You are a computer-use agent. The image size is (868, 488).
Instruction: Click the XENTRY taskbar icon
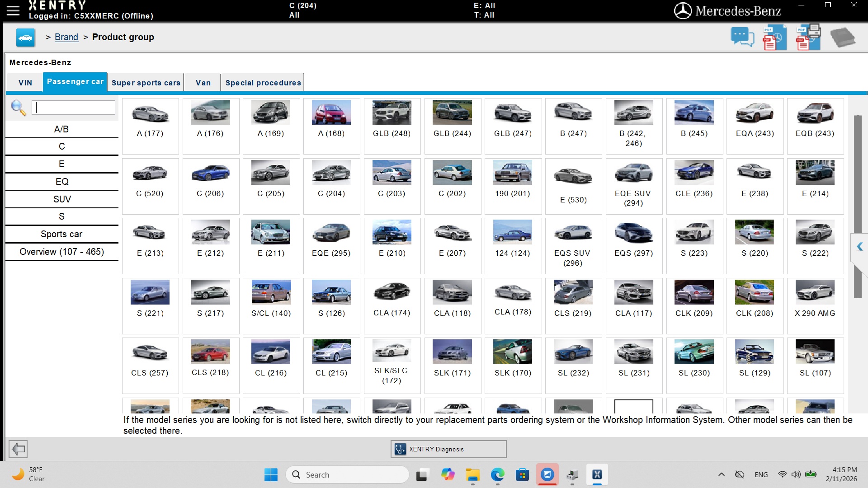pyautogui.click(x=597, y=475)
